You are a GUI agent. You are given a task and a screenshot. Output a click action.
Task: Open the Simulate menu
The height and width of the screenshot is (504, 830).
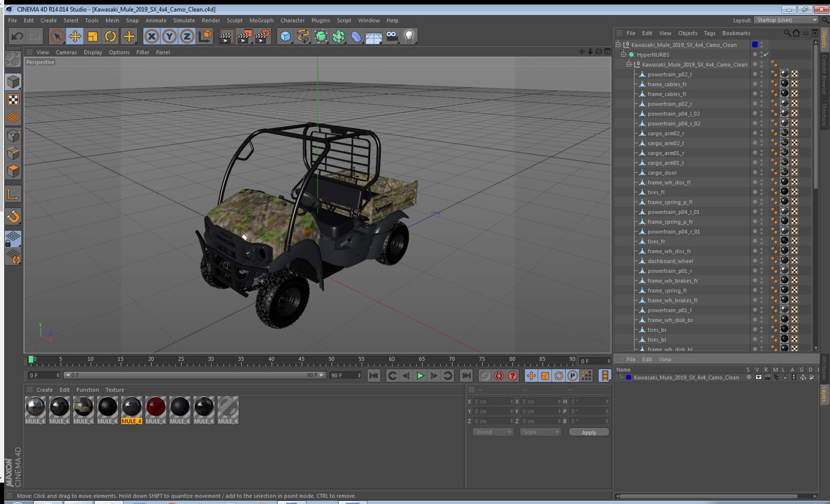pos(184,21)
